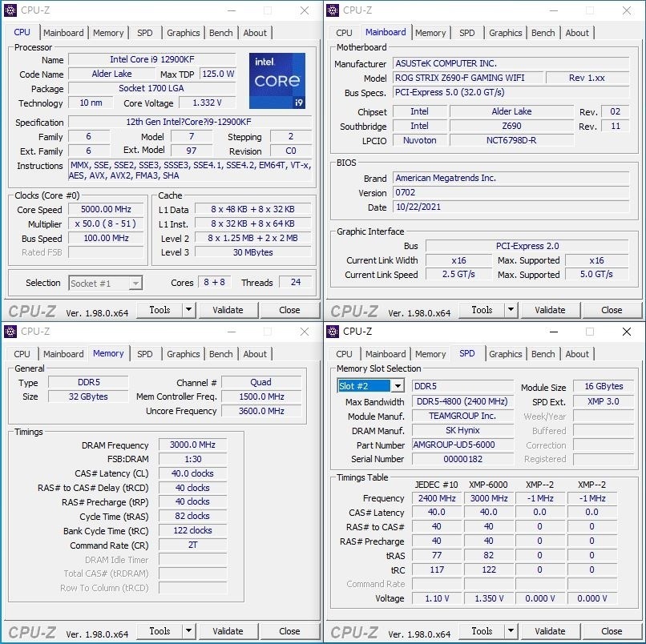Click the CPU-Z app icon in the SPD window
This screenshot has width=646, height=644.
coord(332,331)
